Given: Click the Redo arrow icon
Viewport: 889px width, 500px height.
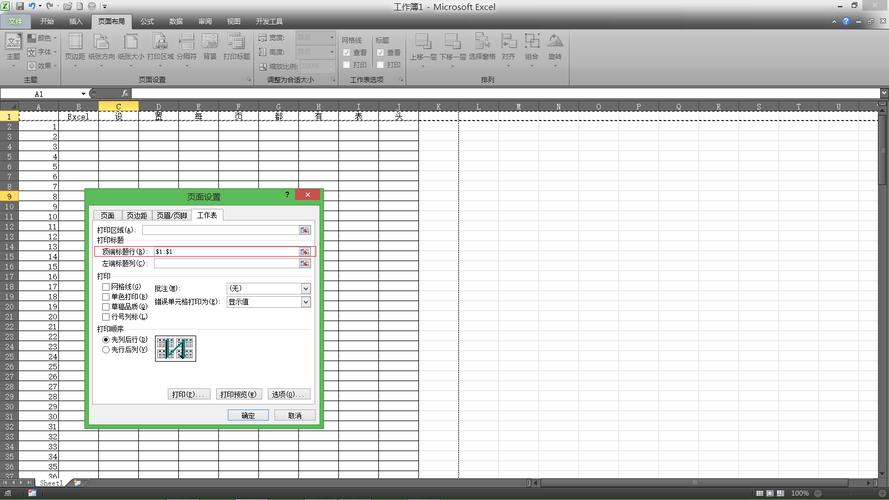Looking at the screenshot, I should (x=49, y=6).
